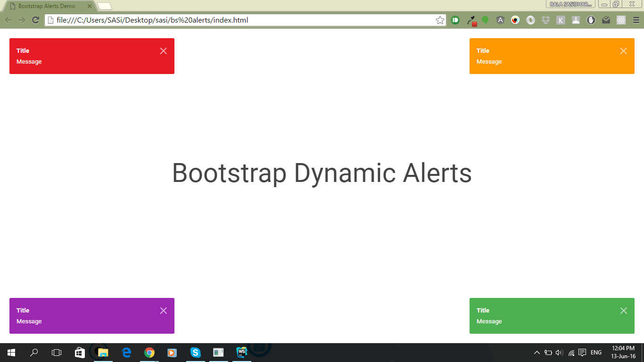Switch to WebStorm in the taskbar

click(x=242, y=353)
